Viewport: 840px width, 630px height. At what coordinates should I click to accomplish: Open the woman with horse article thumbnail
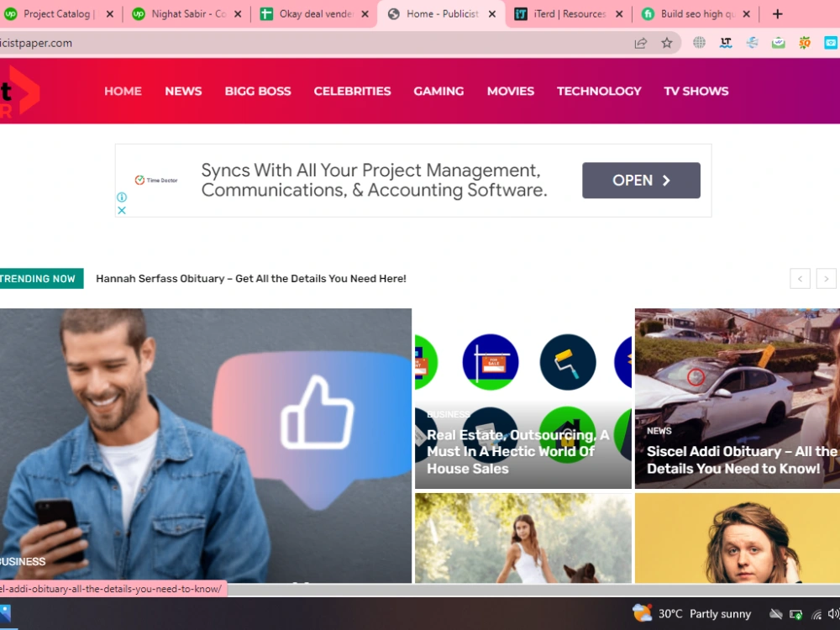pyautogui.click(x=523, y=538)
